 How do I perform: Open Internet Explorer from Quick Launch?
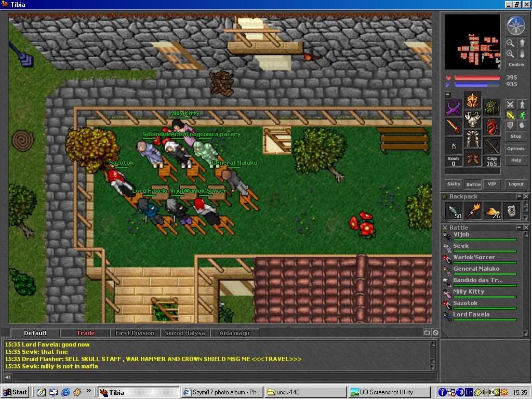tap(65, 392)
